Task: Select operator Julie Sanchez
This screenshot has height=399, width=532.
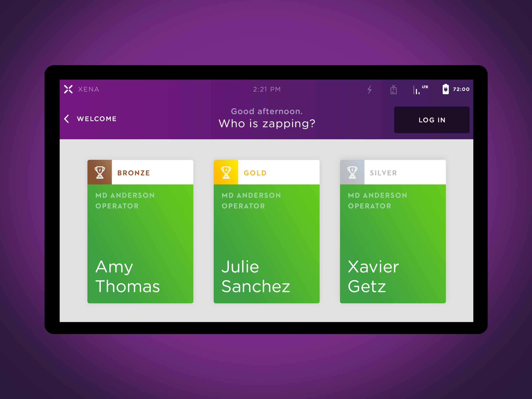Action: click(266, 231)
